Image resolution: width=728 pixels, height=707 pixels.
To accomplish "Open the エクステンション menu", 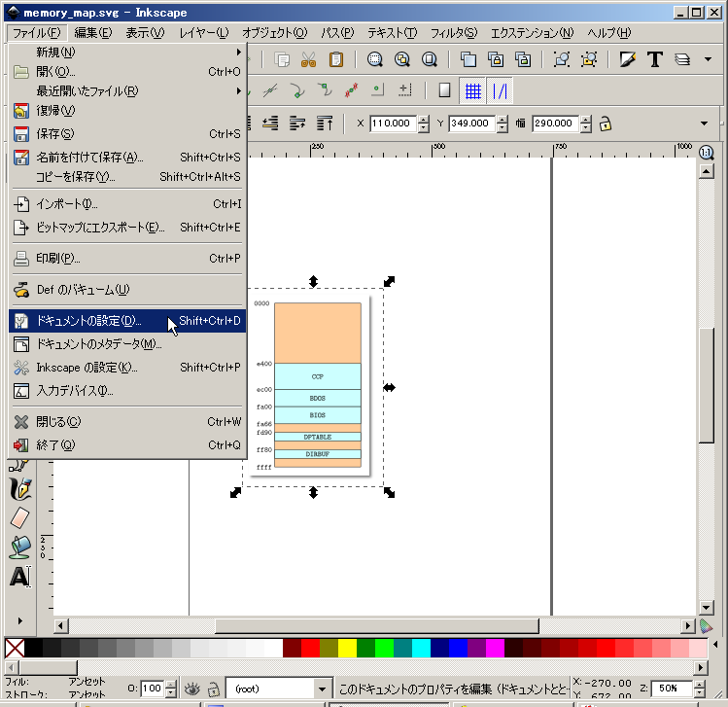I will point(532,33).
